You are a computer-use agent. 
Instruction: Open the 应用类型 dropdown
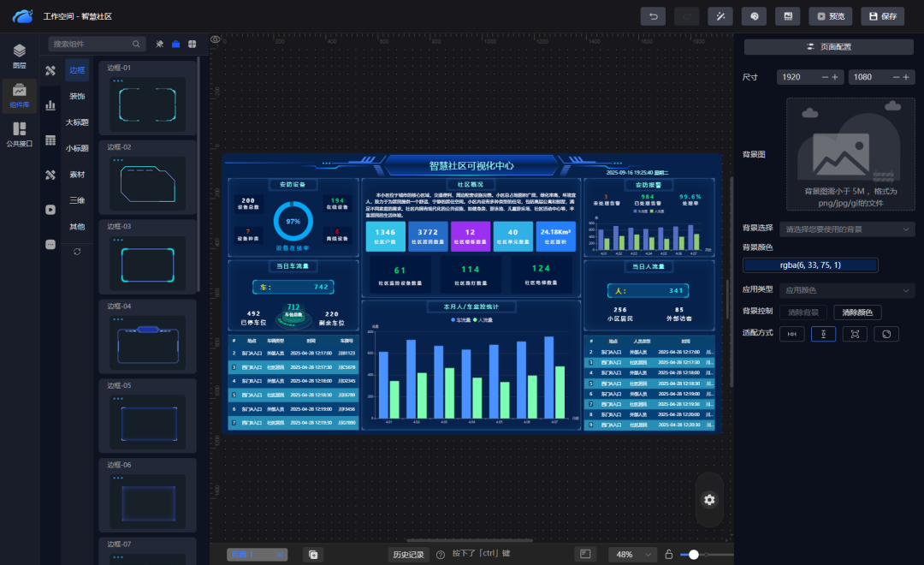coord(847,290)
